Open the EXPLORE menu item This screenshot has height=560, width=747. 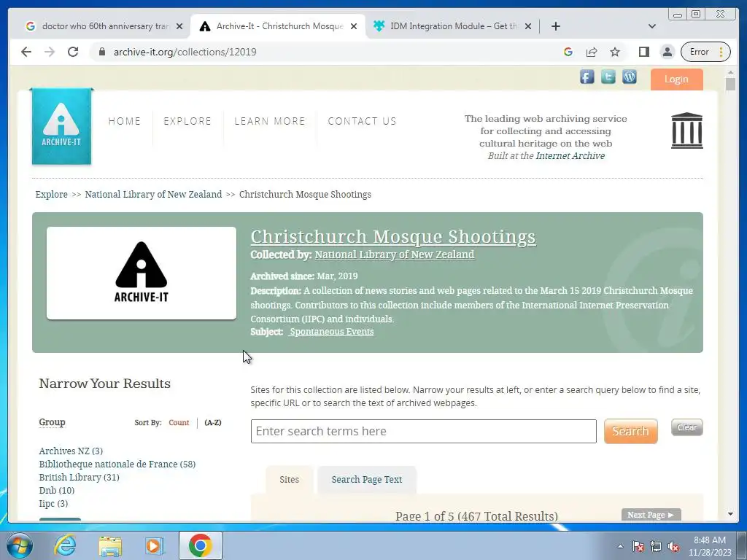(x=187, y=122)
